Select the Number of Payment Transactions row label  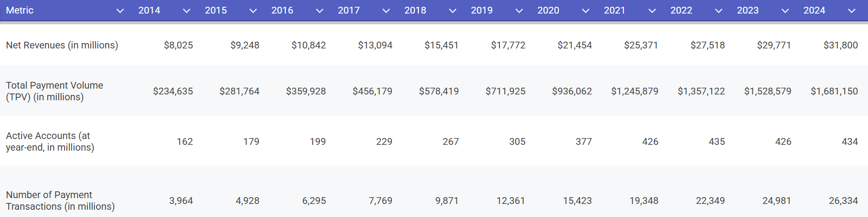[60, 201]
